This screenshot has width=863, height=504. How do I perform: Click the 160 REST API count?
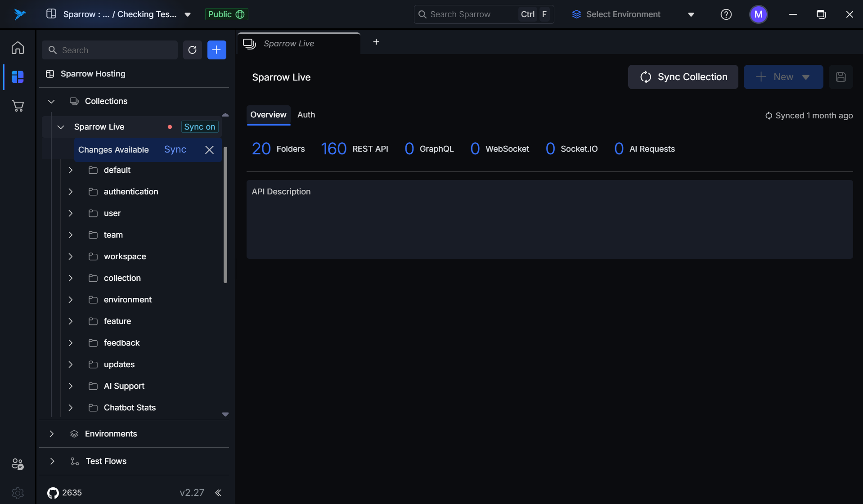pyautogui.click(x=354, y=149)
